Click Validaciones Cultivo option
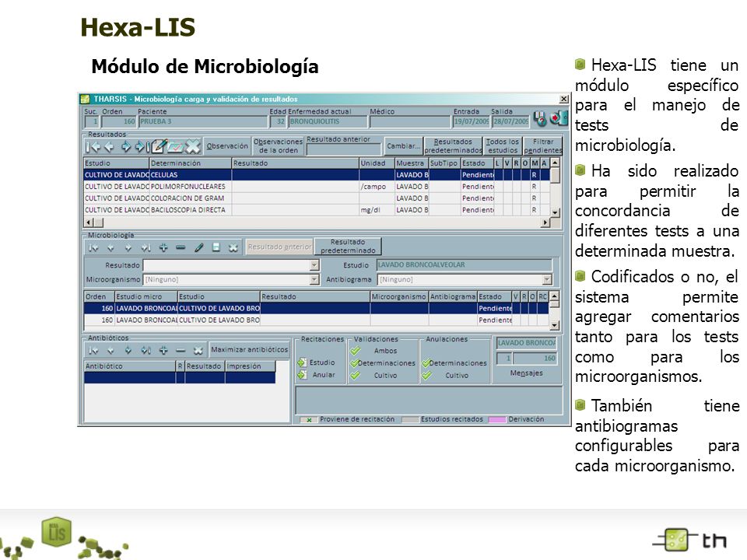Image resolution: width=747 pixels, height=560 pixels. pyautogui.click(x=374, y=375)
